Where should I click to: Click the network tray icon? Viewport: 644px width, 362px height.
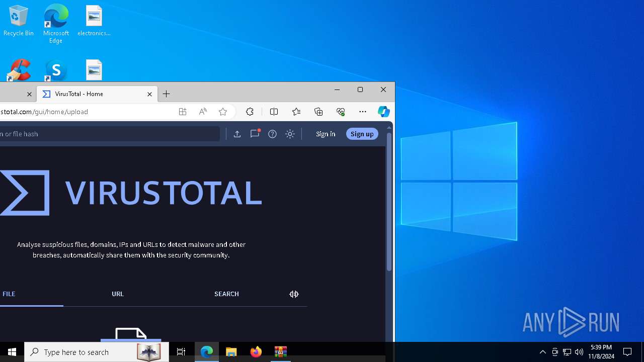coord(567,352)
